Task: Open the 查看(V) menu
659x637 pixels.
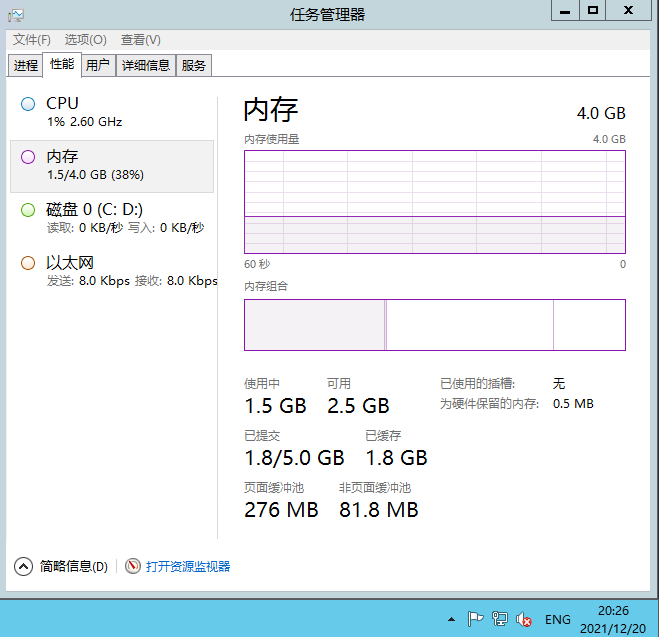Action: (140, 40)
